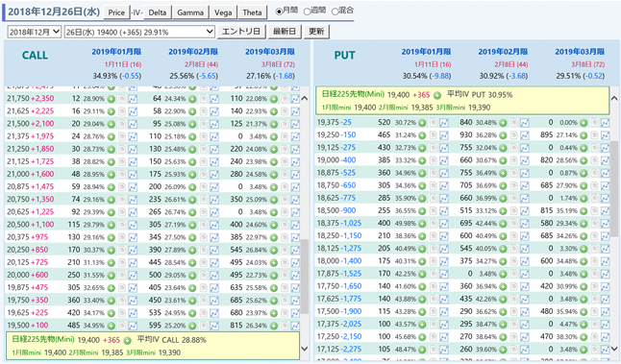Select the 月間 radio button
The height and width of the screenshot is (364, 621).
point(279,12)
